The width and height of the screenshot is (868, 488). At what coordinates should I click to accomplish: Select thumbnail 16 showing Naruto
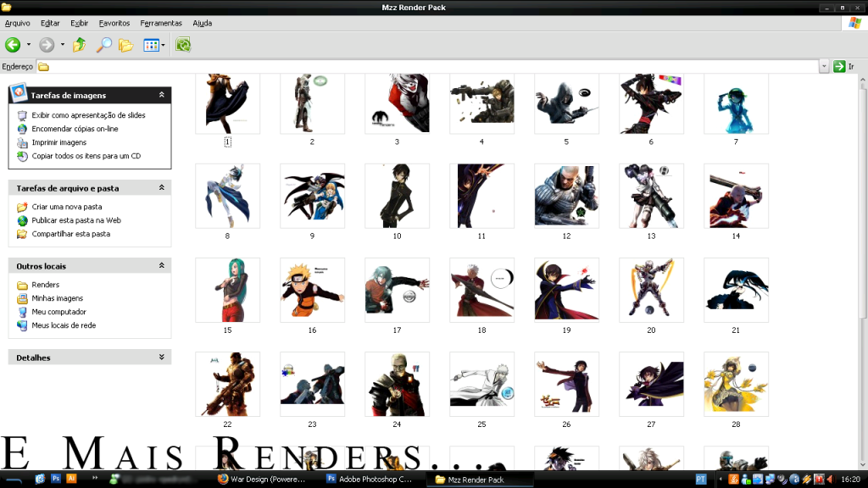[x=312, y=290]
